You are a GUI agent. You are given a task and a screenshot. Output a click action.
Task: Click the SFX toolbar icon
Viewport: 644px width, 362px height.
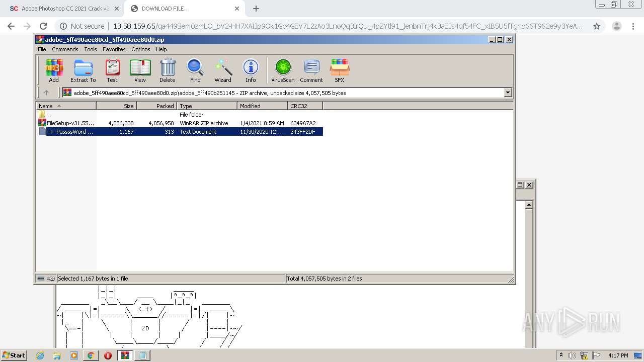tap(340, 70)
